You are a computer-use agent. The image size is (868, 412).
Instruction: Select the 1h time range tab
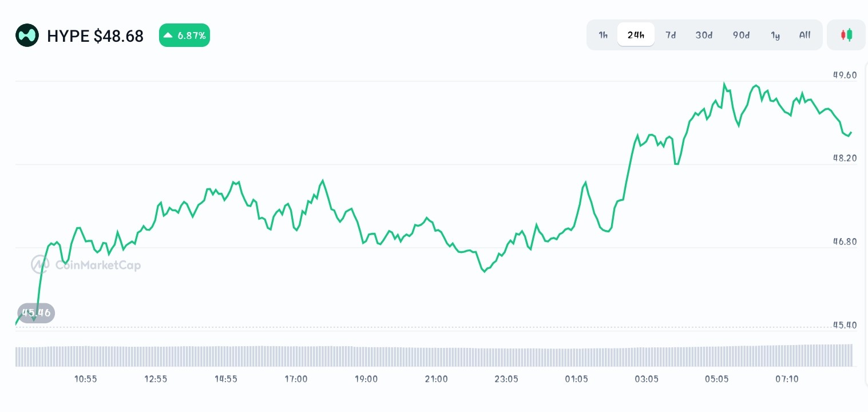pos(603,35)
